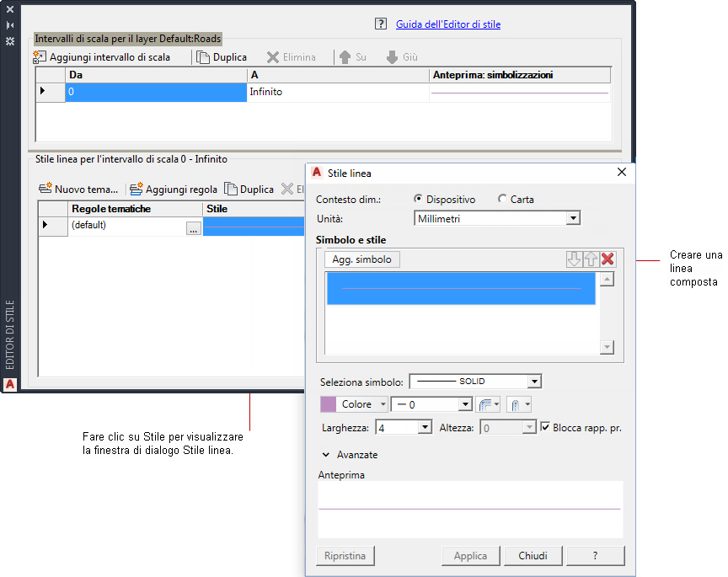
Task: Click Elimina for the scale interval
Action: [x=291, y=57]
